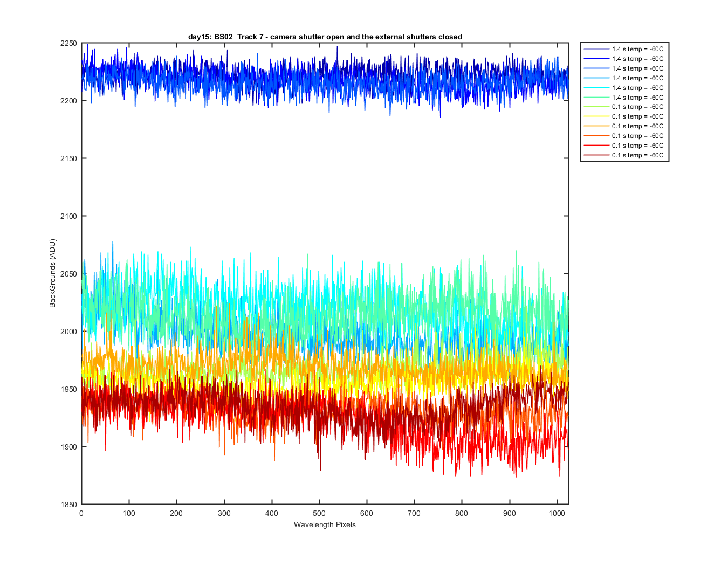Click the y-axis tick label 1850
728x566 pixels.
[68, 505]
